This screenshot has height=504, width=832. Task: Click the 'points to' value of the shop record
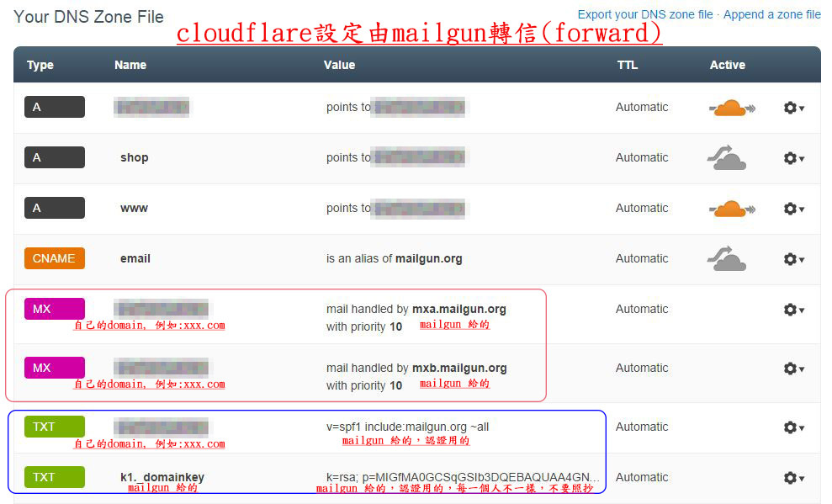[x=395, y=157]
